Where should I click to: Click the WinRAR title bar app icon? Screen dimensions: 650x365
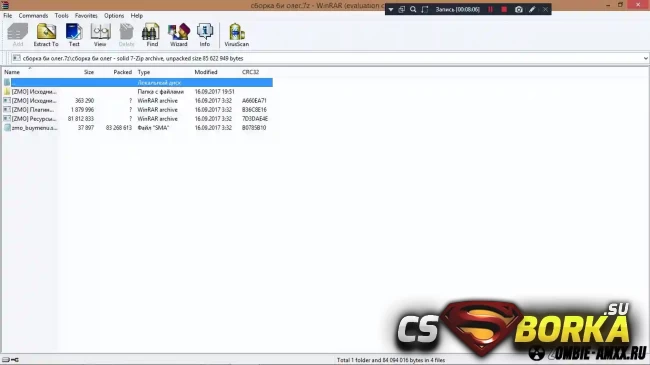5,5
